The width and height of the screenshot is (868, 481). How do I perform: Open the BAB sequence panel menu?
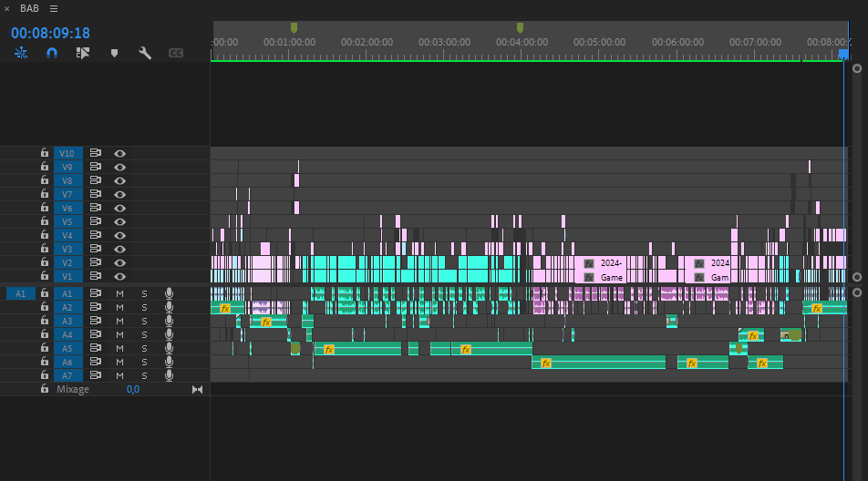[54, 9]
